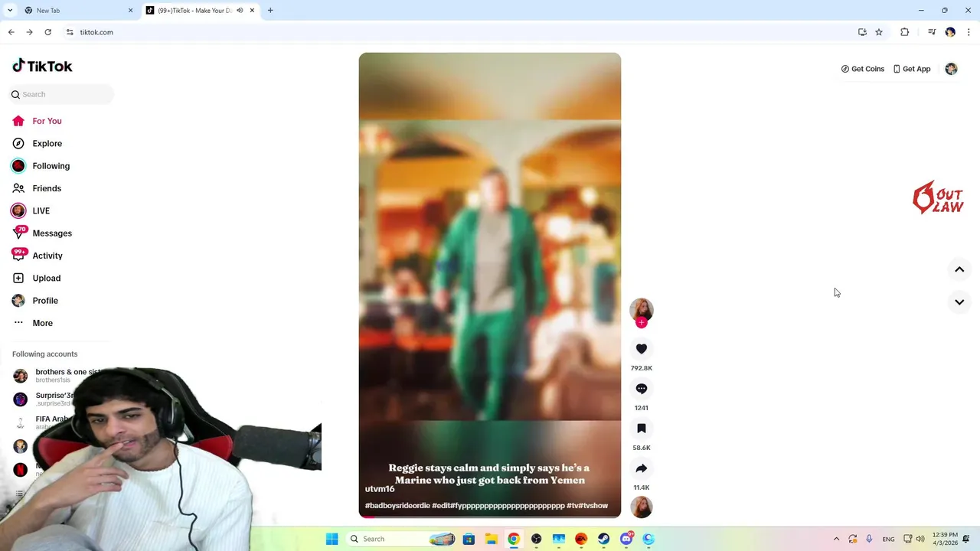Image resolution: width=980 pixels, height=551 pixels.
Task: Bookmark the video to favorites
Action: tap(642, 429)
